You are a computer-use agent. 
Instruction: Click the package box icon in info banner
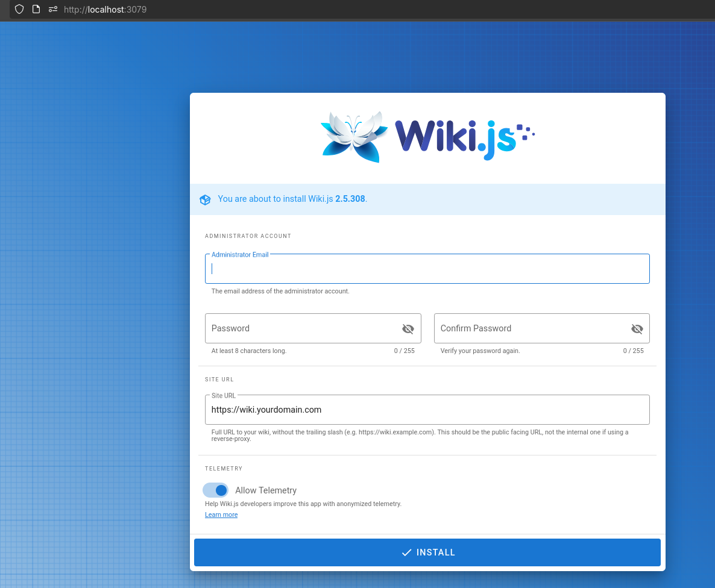click(x=205, y=199)
